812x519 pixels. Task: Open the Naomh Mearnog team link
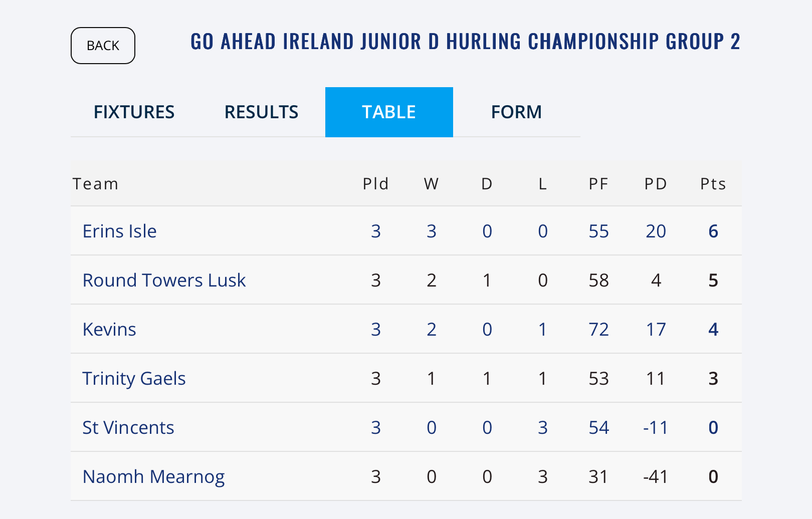tap(153, 476)
